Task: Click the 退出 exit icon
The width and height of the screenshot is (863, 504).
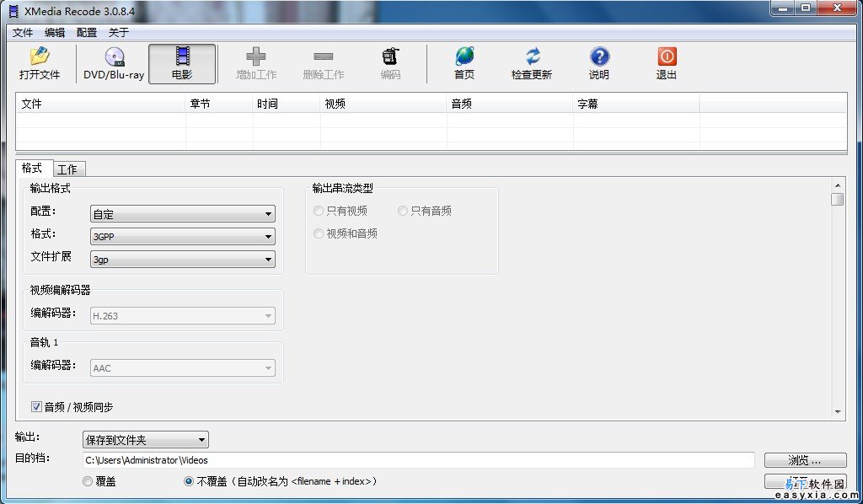Action: [666, 64]
